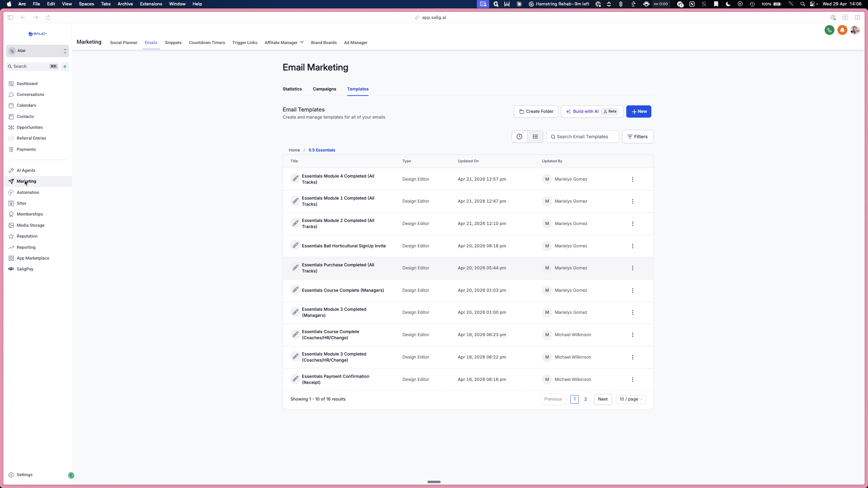Switch to list view toggle
This screenshot has width=868, height=488.
coord(535,137)
